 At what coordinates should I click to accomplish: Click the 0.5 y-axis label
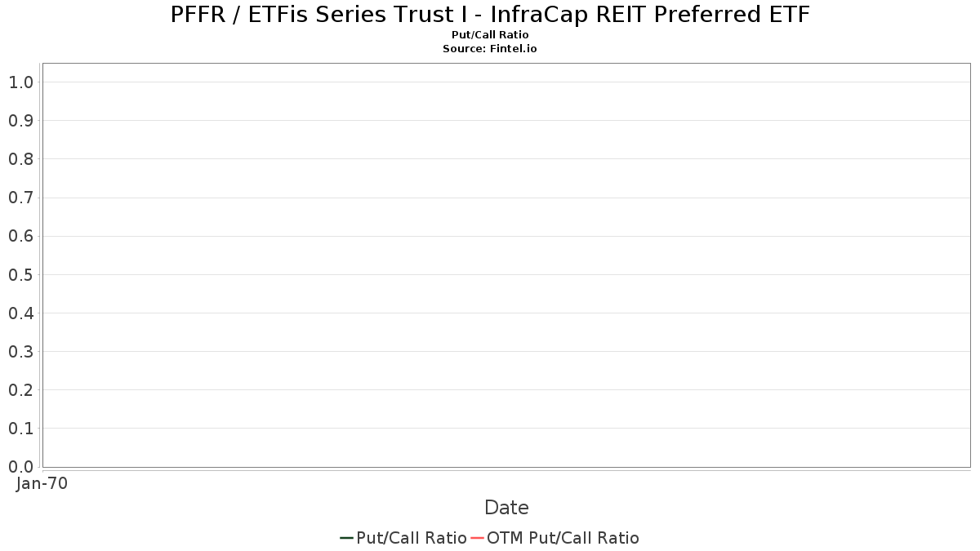[x=20, y=274]
